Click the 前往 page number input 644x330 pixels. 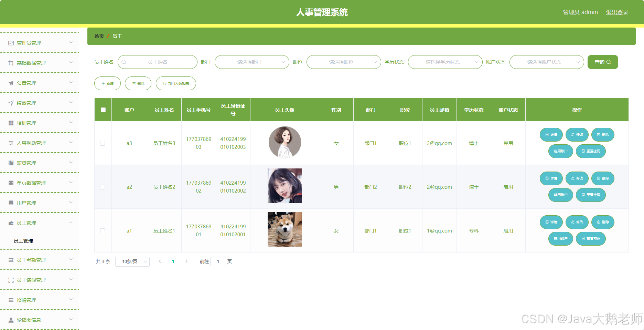coord(218,261)
